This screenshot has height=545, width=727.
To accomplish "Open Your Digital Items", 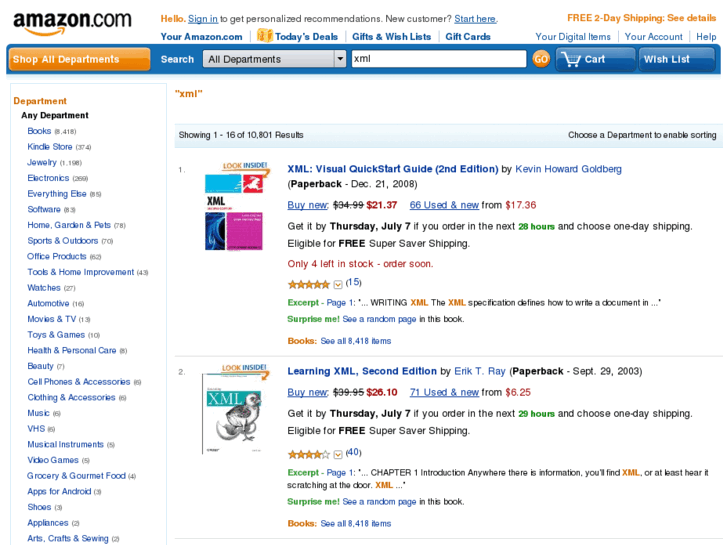I will point(573,37).
